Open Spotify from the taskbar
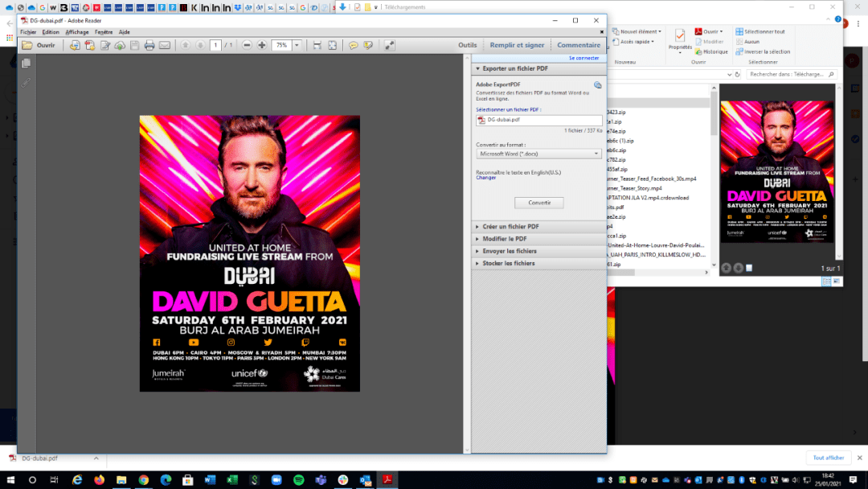 tap(298, 479)
